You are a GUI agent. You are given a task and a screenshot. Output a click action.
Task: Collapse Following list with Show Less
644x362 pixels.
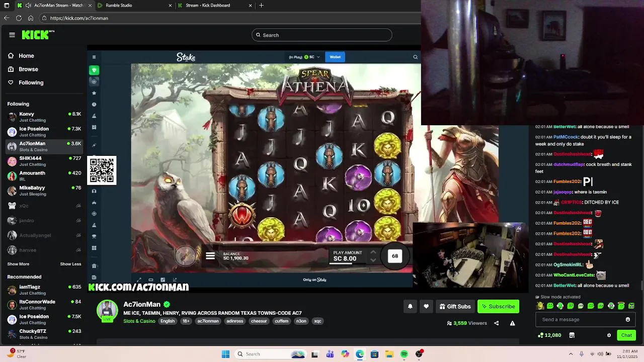70,264
